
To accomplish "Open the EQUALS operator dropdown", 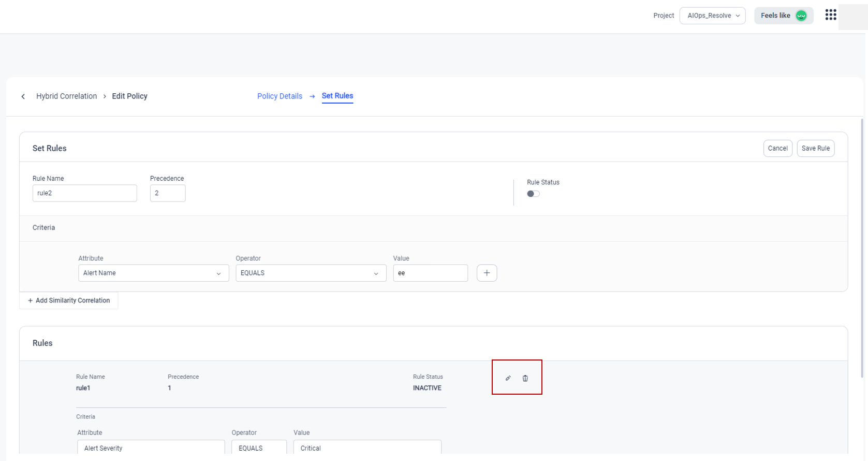I will coord(311,273).
